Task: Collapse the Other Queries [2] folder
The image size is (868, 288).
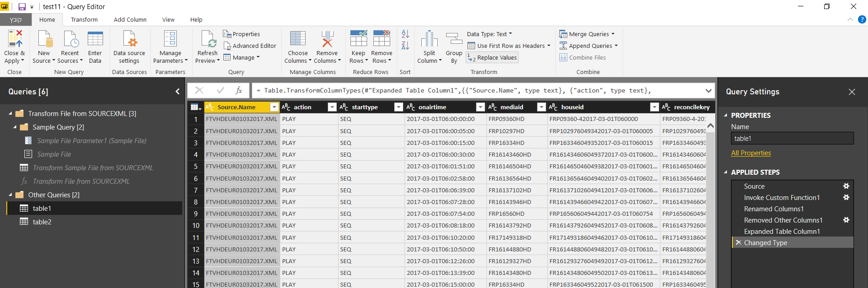Action: click(x=10, y=195)
